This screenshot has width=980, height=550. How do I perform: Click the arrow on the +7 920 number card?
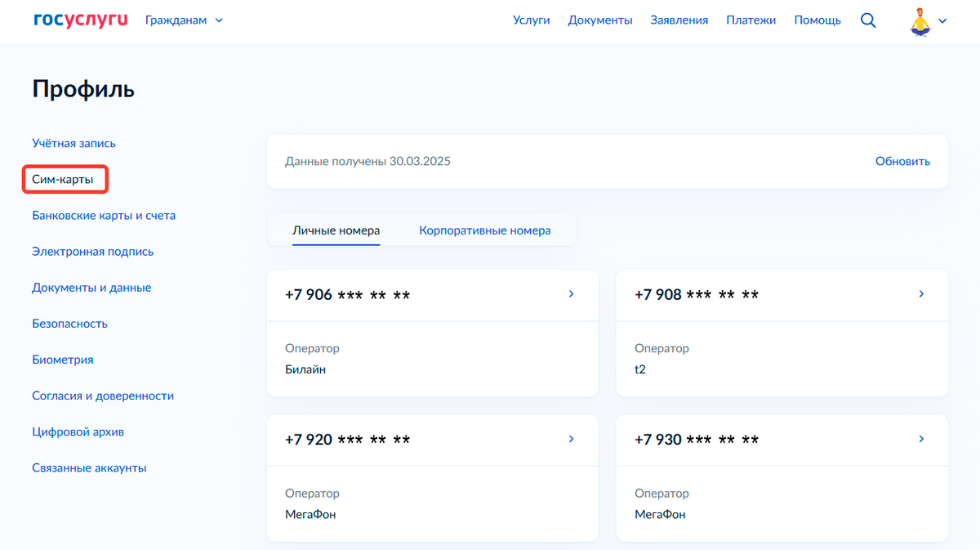coord(571,439)
